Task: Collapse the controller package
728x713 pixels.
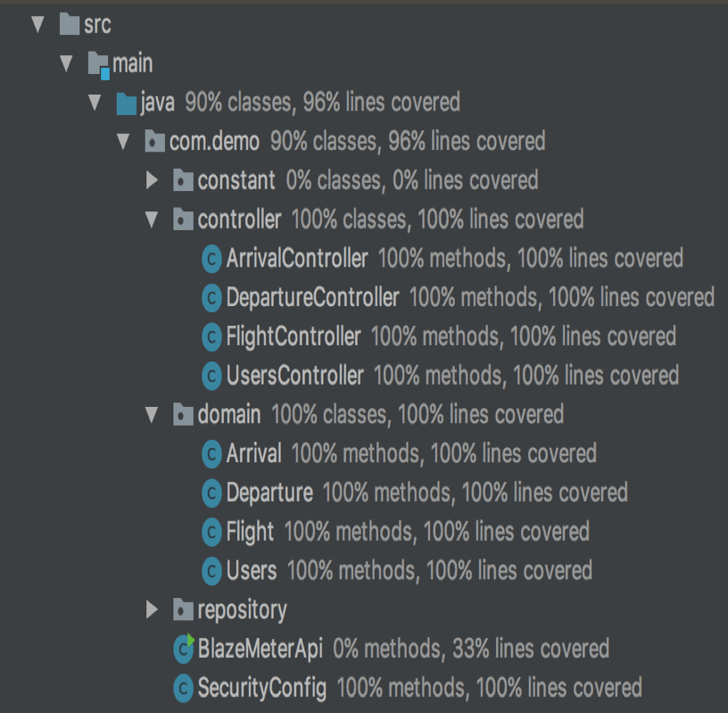Action: [152, 220]
